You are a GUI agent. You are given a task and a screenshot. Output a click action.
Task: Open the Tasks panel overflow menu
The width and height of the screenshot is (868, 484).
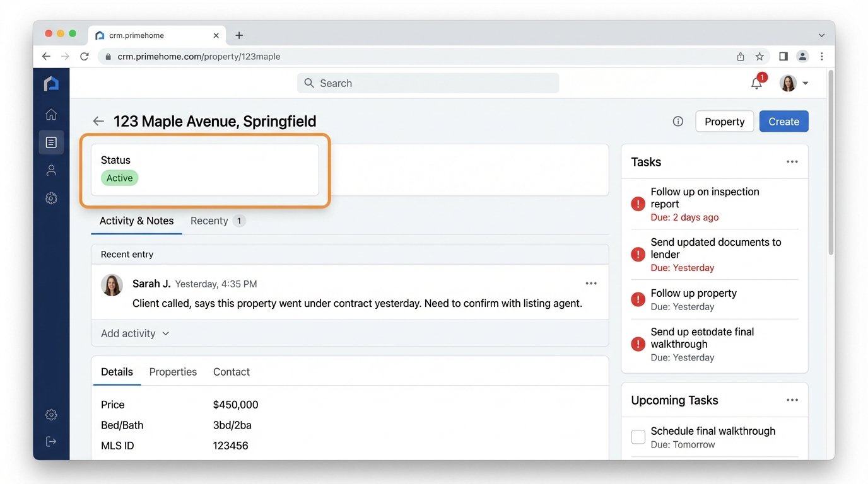(792, 161)
